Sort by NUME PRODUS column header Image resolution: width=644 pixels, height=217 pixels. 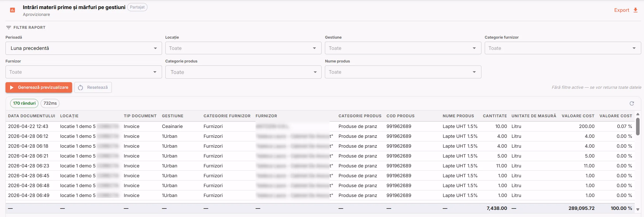pos(458,116)
